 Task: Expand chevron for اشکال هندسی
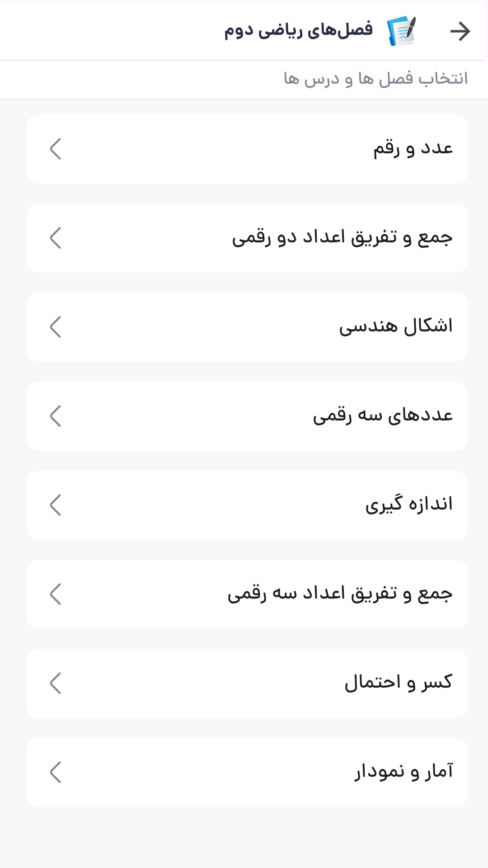point(56,327)
